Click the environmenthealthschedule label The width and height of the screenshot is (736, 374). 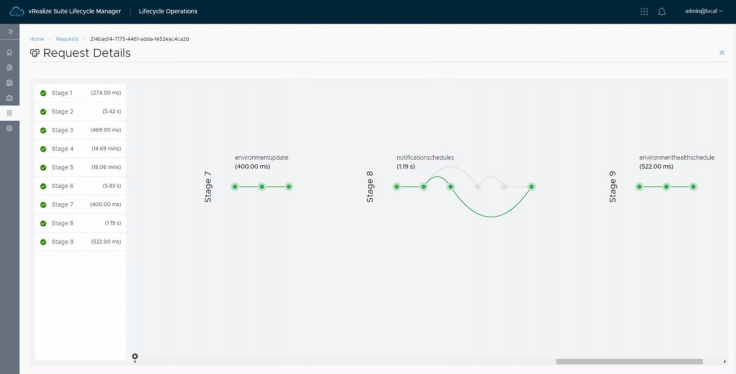pos(677,158)
